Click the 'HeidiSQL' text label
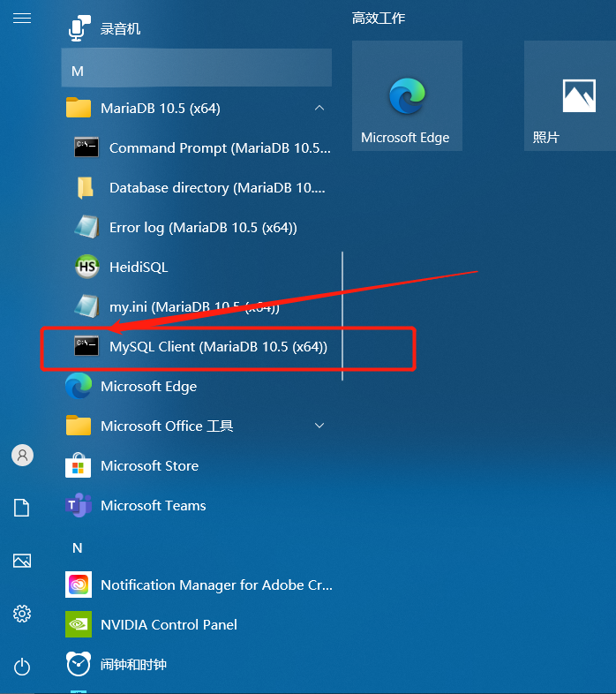This screenshot has height=694, width=616. coord(139,267)
